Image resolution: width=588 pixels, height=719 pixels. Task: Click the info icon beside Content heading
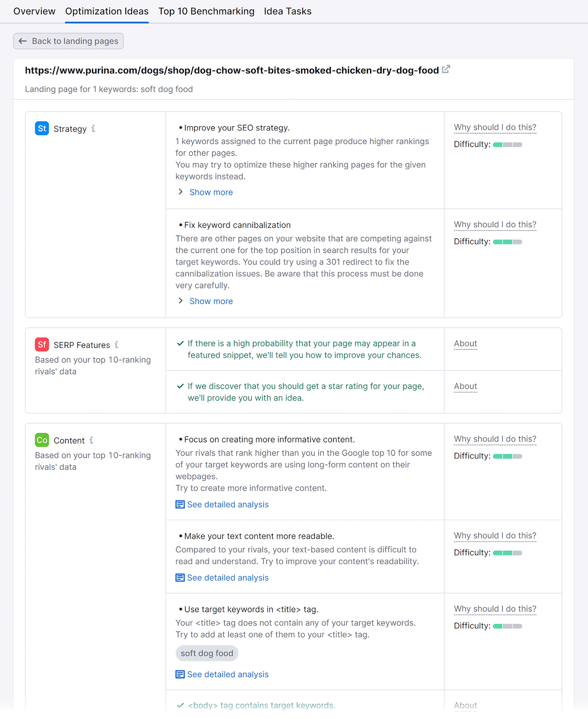(x=92, y=440)
